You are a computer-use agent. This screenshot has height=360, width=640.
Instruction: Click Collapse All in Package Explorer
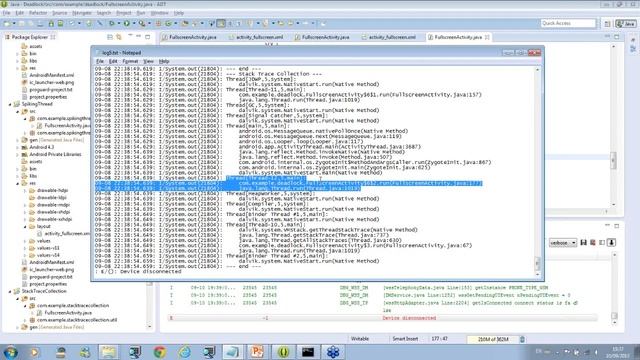(x=110, y=37)
